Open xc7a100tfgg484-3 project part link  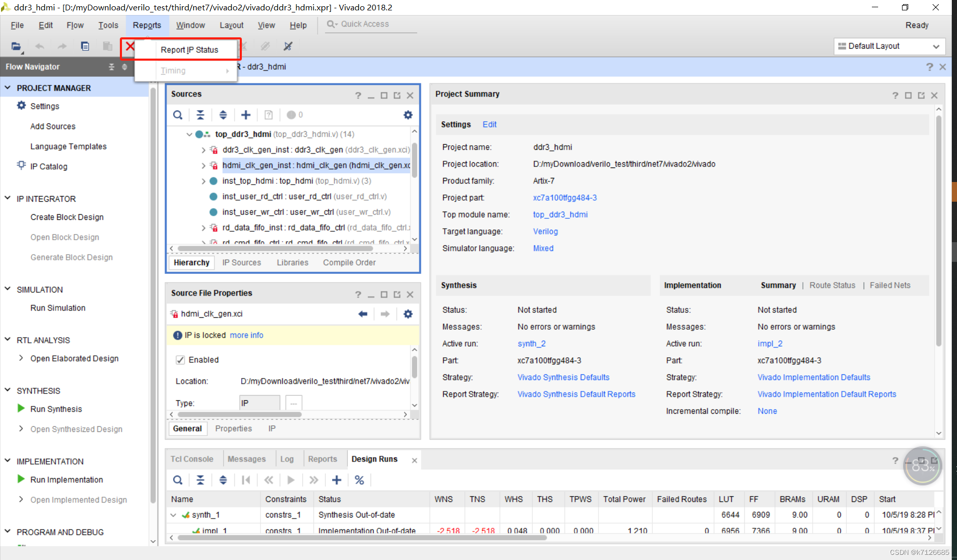(565, 198)
